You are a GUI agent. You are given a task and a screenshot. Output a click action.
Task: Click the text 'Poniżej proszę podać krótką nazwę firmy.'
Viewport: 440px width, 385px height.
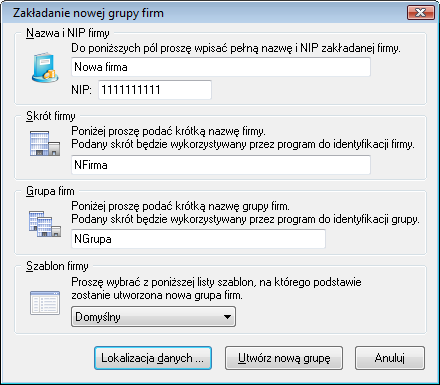pos(168,131)
